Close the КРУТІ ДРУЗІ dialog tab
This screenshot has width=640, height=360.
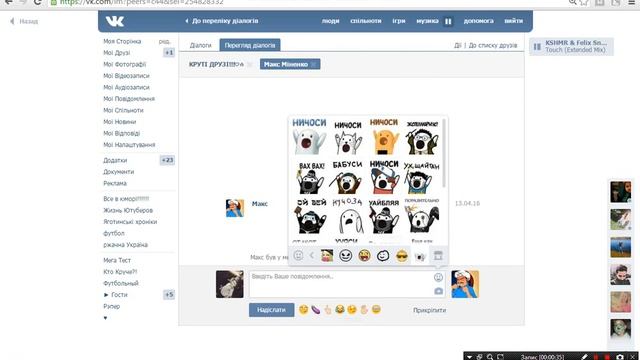pos(250,64)
